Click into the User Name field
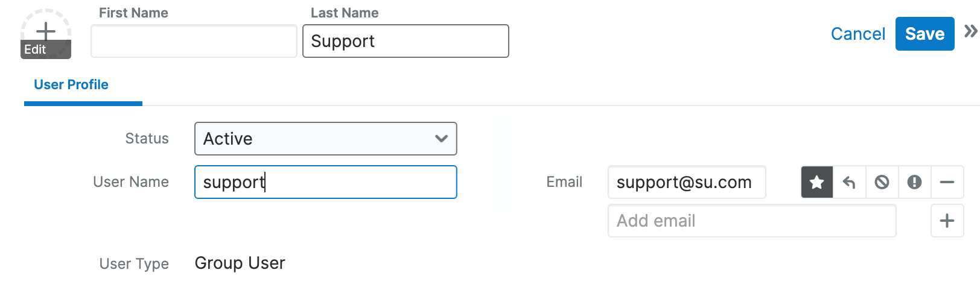The image size is (980, 305). pos(325,182)
